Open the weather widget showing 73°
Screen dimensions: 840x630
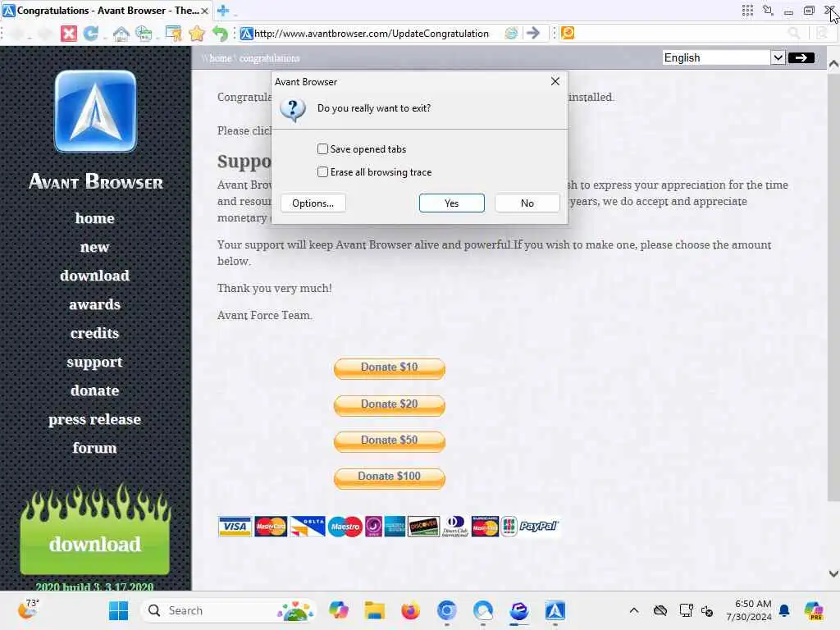[x=29, y=609]
